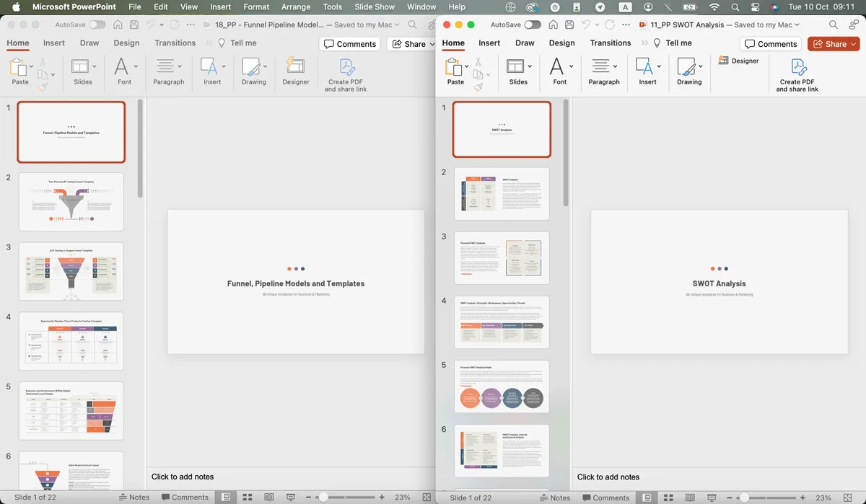Click Home icon in SWOT window title bar

pos(553,25)
